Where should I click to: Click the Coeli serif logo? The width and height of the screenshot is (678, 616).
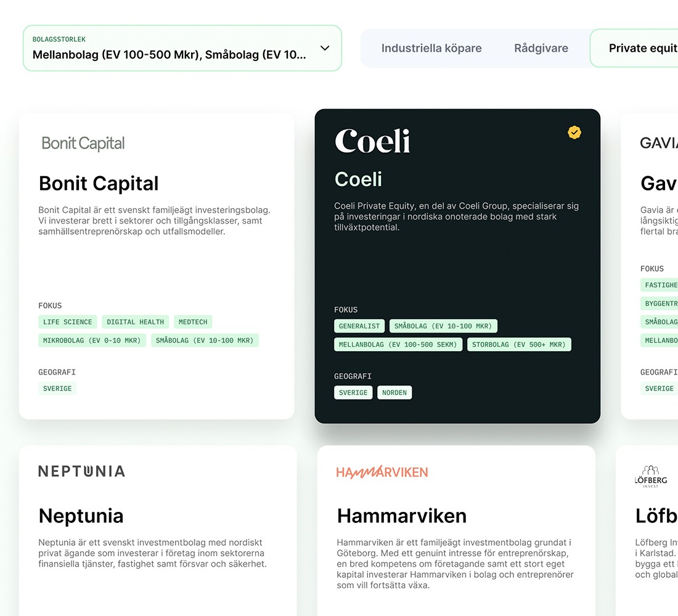[x=372, y=141]
